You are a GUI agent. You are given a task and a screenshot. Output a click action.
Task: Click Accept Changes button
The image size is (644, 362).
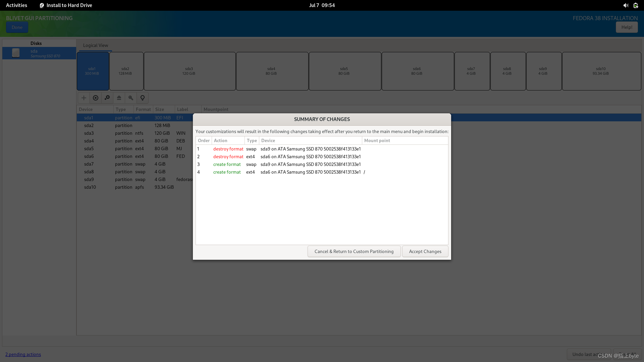click(x=425, y=251)
